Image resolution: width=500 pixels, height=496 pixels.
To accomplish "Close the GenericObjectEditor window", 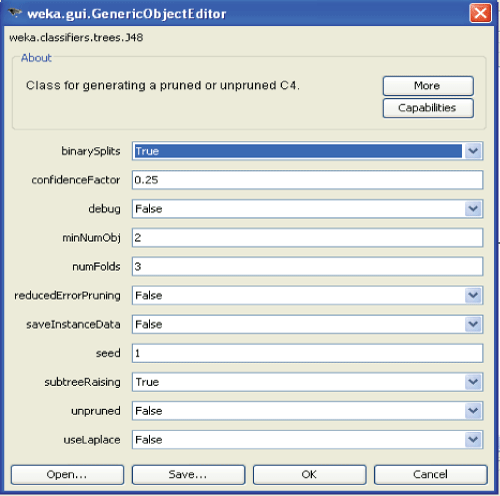I will pyautogui.click(x=480, y=13).
